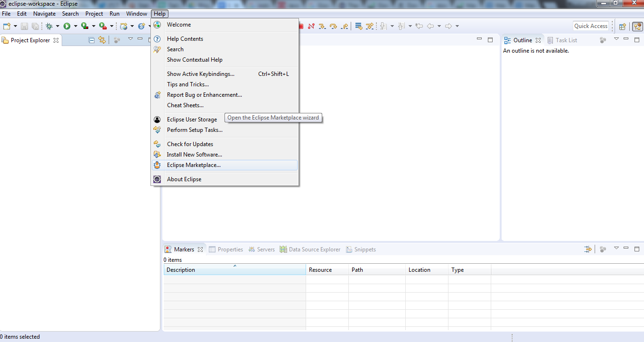Run the application with the green Run icon
Viewport: 644px width, 342px height.
click(67, 26)
